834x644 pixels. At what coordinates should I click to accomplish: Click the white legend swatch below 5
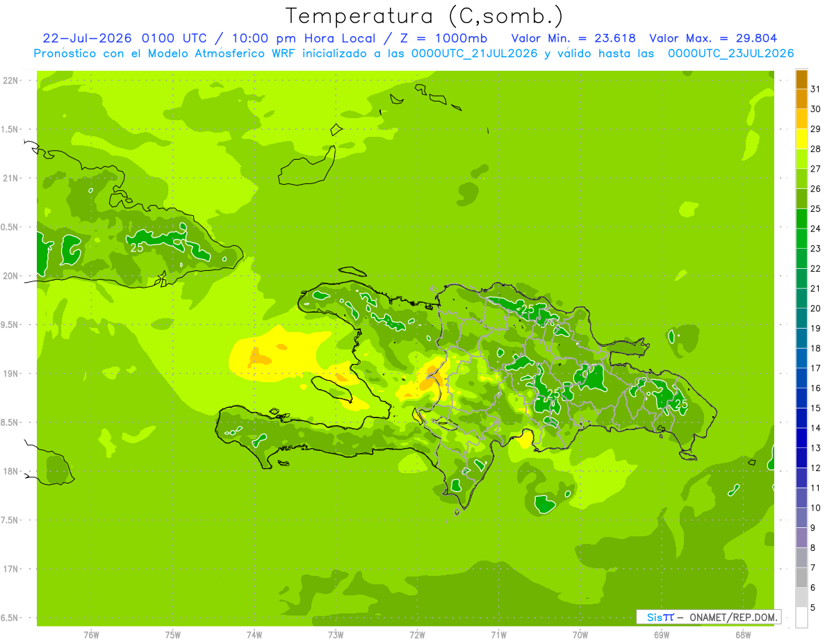click(801, 618)
